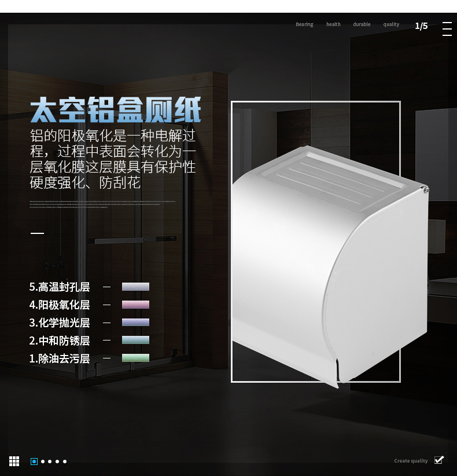This screenshot has width=457, height=476.
Task: Click the grid view icon at the bottom
Action: 14,461
